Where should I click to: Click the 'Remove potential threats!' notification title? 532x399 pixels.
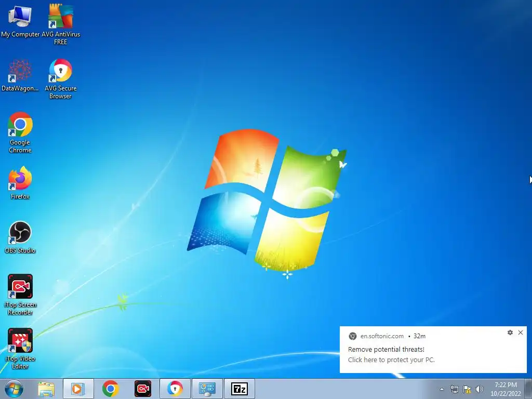click(x=386, y=349)
